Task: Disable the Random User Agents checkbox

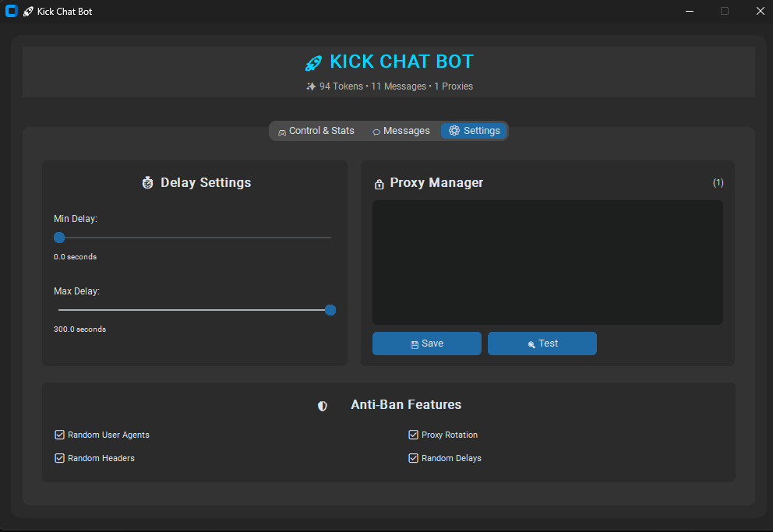Action: tap(59, 435)
